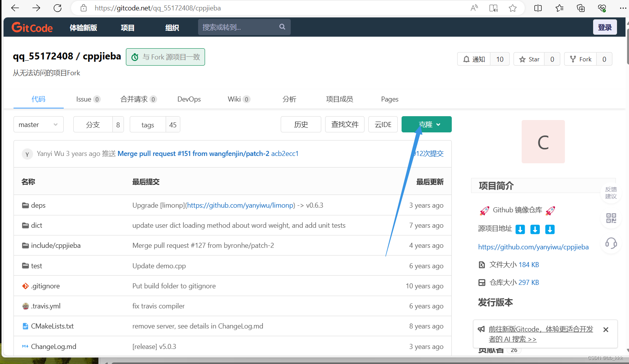
Task: Click the Yanyi Wu avatar icon
Action: (27, 154)
